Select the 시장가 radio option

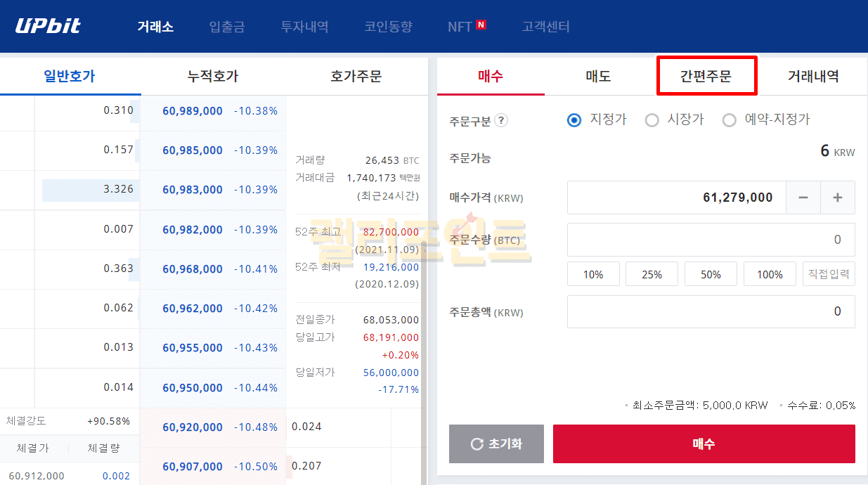pyautogui.click(x=652, y=120)
